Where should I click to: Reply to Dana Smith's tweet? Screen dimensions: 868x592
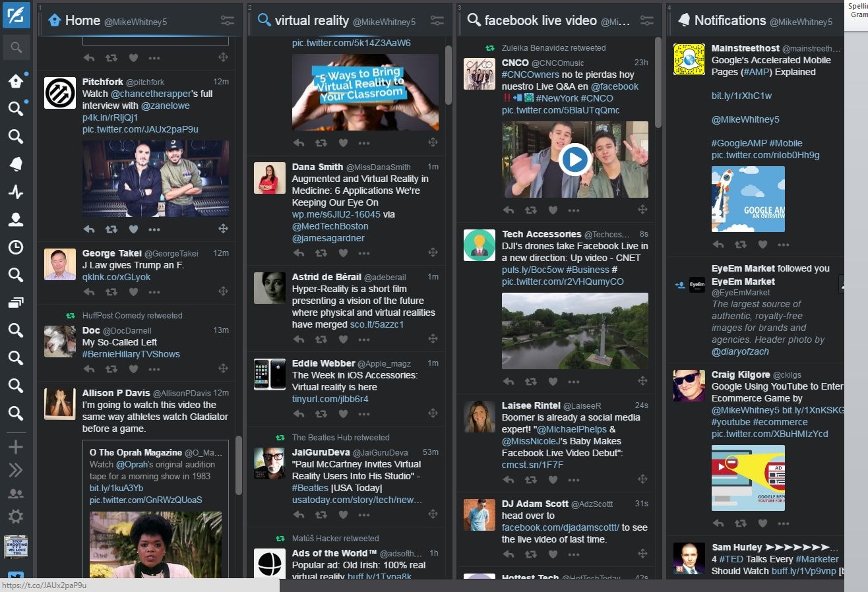[299, 252]
